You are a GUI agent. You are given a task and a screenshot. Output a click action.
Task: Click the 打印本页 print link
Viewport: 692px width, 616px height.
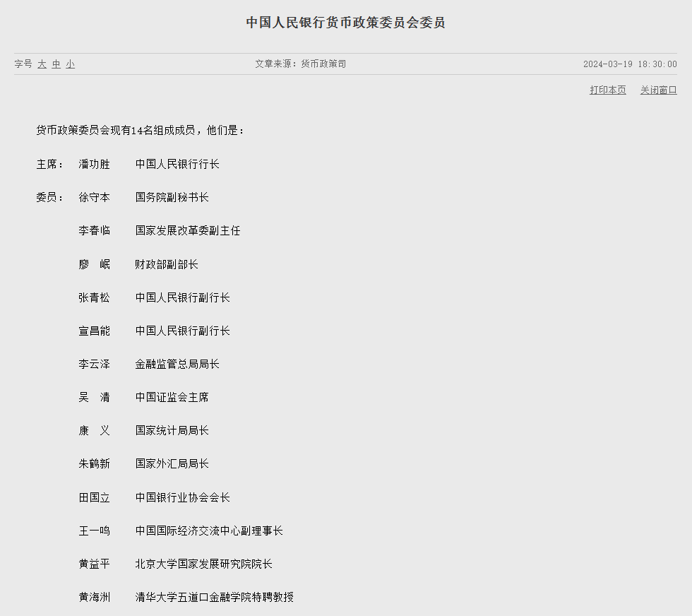pos(608,90)
